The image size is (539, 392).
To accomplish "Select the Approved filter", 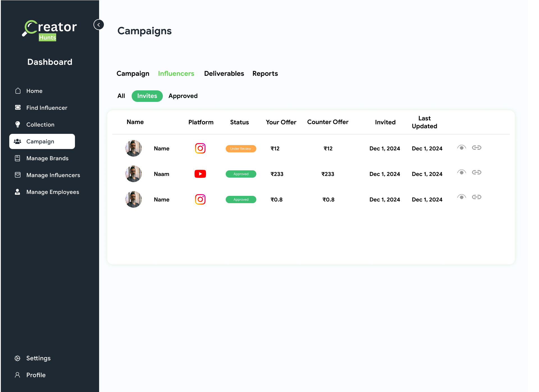I will coord(183,96).
